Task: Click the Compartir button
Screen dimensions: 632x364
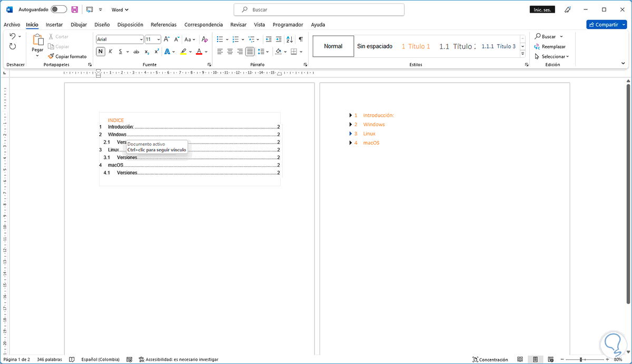Action: [607, 25]
